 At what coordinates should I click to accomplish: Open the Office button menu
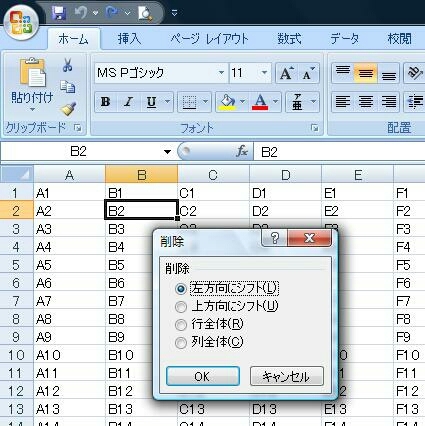(21, 22)
